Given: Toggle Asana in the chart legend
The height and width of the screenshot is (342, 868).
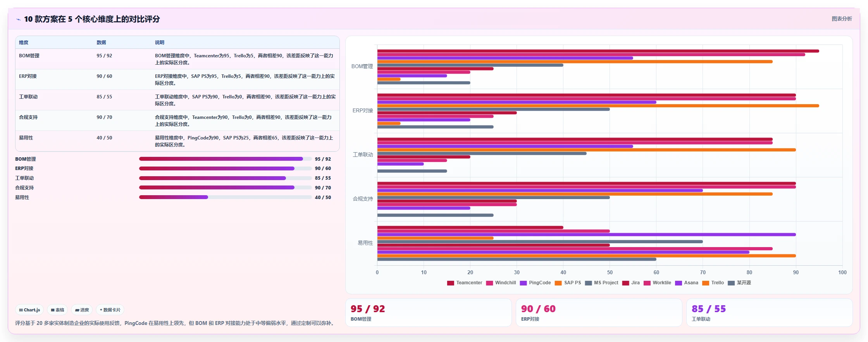Looking at the screenshot, I should click(687, 283).
